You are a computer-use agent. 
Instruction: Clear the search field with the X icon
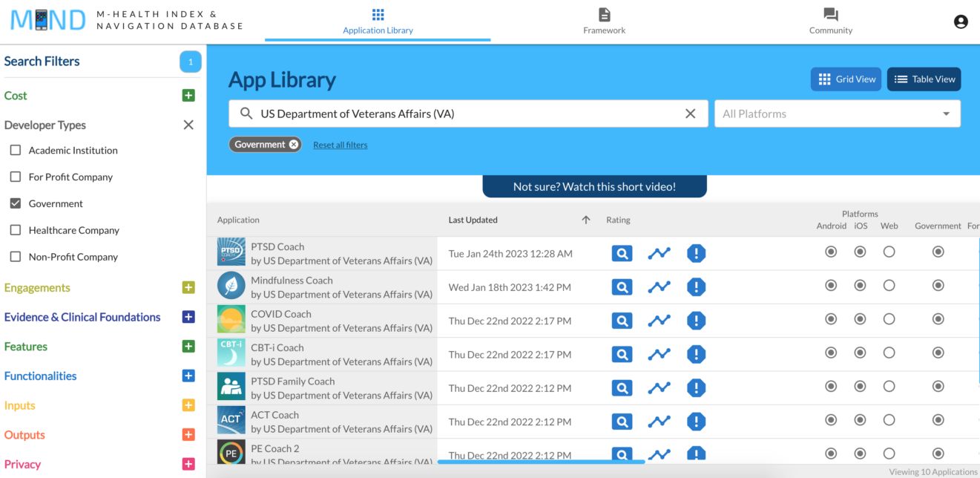691,114
